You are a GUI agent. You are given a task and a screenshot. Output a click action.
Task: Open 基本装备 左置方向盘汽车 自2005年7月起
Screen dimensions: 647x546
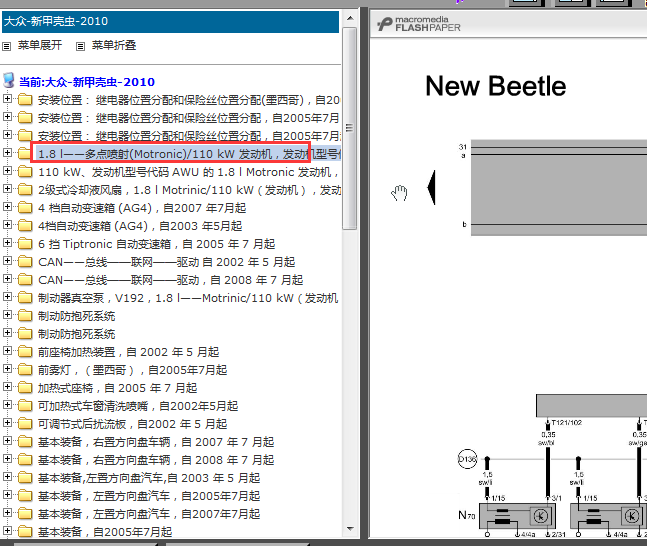coord(149,496)
